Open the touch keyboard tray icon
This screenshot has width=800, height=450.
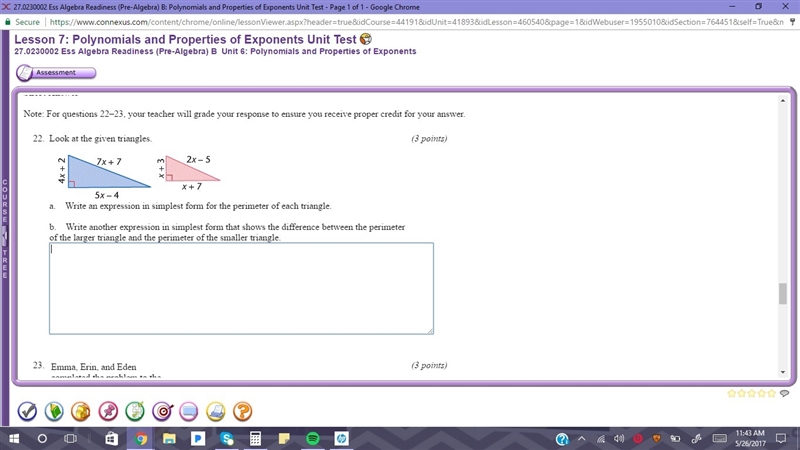click(719, 439)
